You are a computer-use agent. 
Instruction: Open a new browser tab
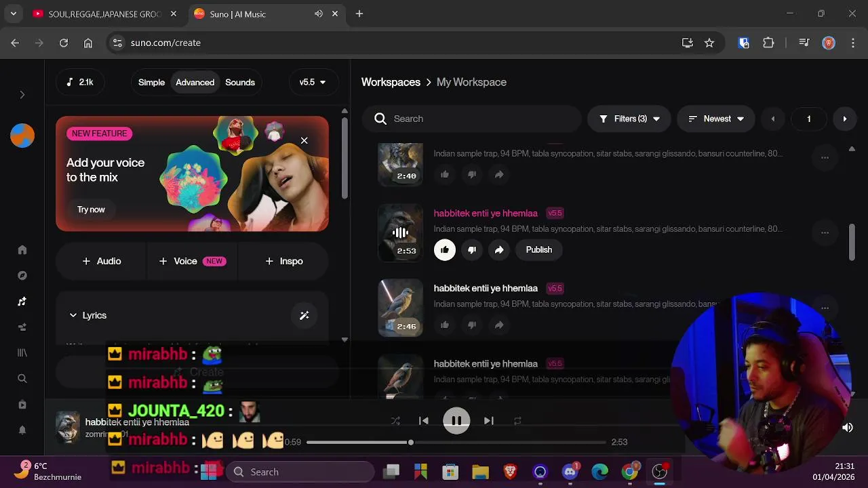359,14
